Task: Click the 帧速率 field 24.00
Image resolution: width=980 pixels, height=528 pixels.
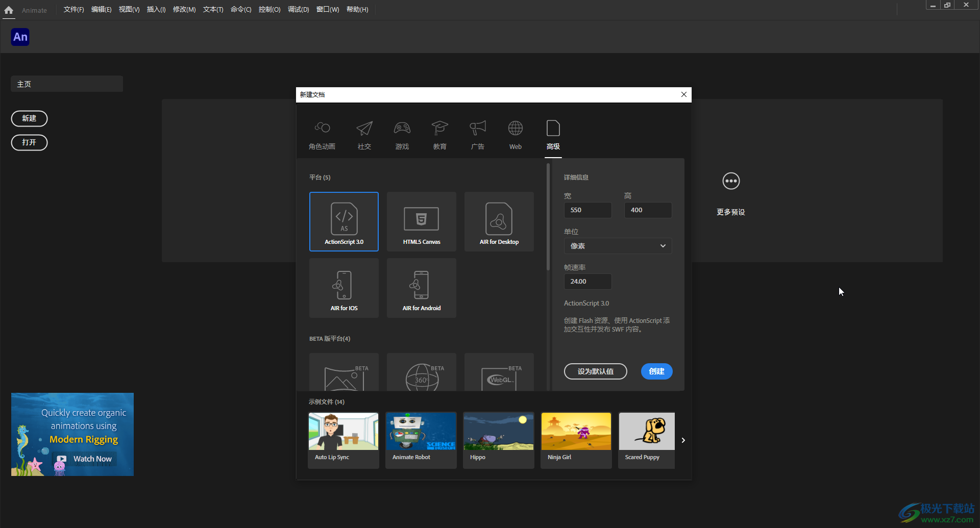Action: 587,282
